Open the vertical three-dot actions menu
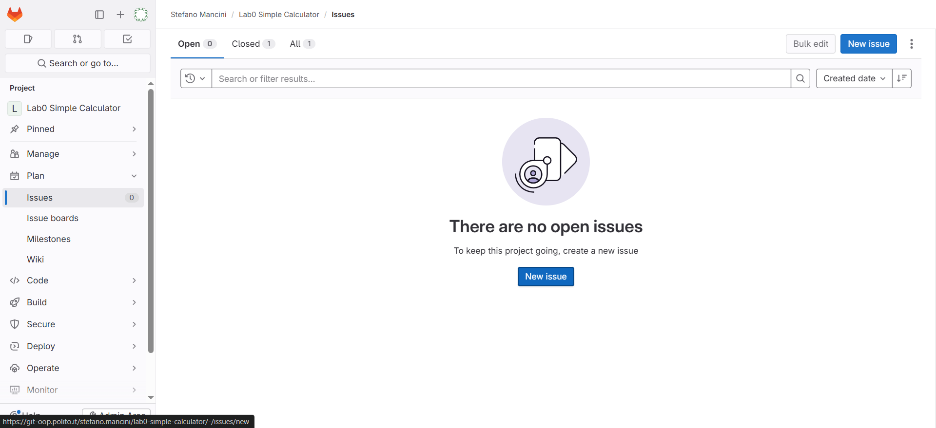The height and width of the screenshot is (428, 936). (x=911, y=44)
